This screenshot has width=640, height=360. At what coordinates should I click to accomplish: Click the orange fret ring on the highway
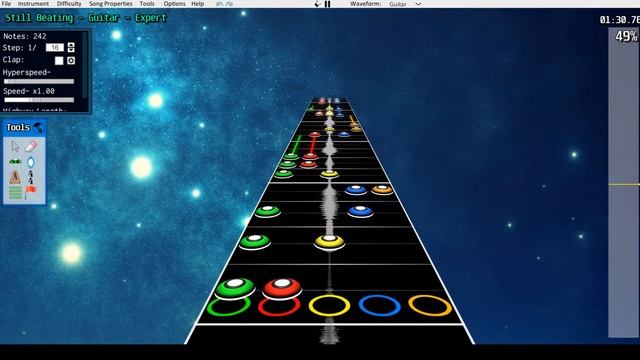[x=430, y=306]
